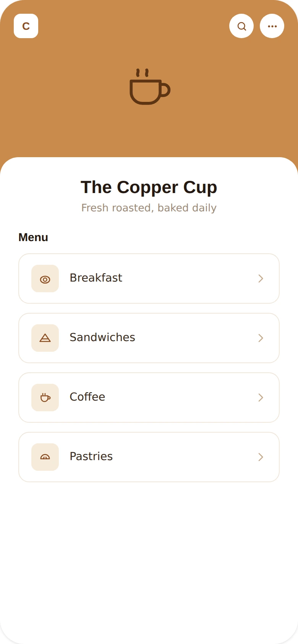Screen dimensions: 298x644
Task: Open the Sandwiches menu label
Action: pyautogui.click(x=102, y=337)
